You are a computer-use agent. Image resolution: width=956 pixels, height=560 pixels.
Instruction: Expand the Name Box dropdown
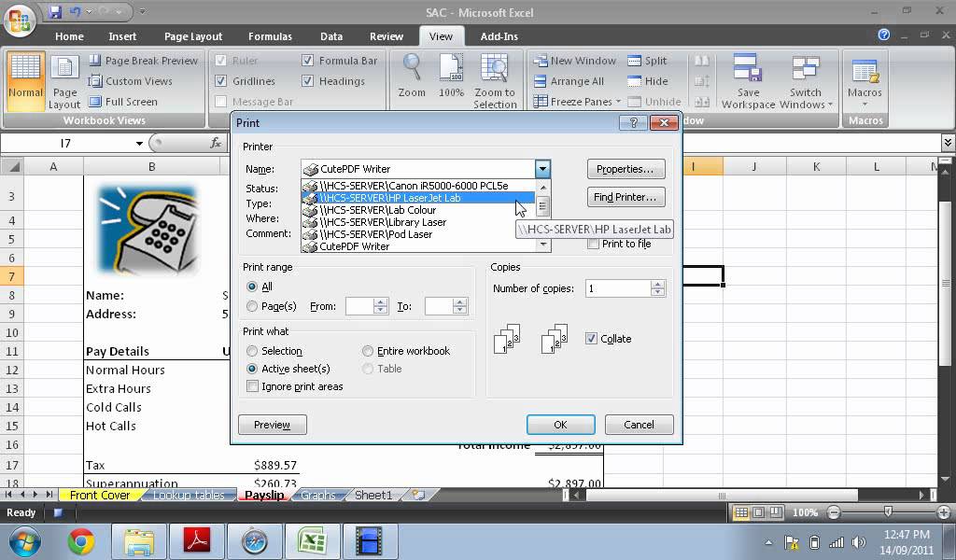pos(139,143)
